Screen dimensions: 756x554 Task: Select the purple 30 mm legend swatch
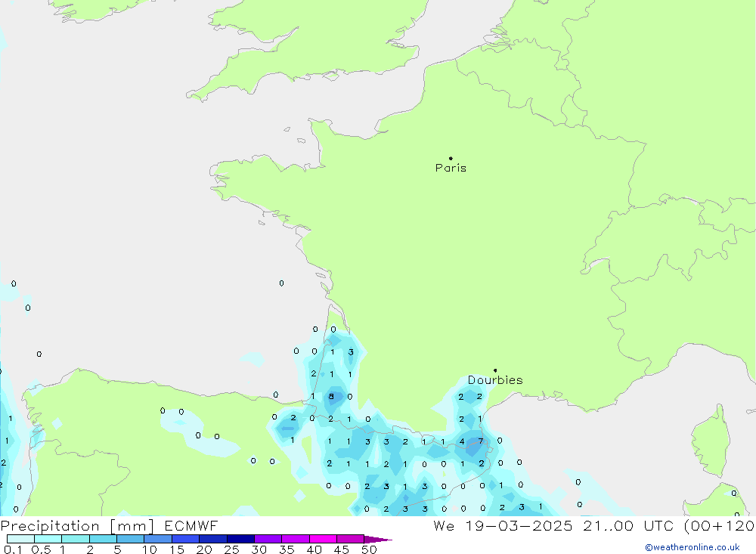(x=268, y=539)
